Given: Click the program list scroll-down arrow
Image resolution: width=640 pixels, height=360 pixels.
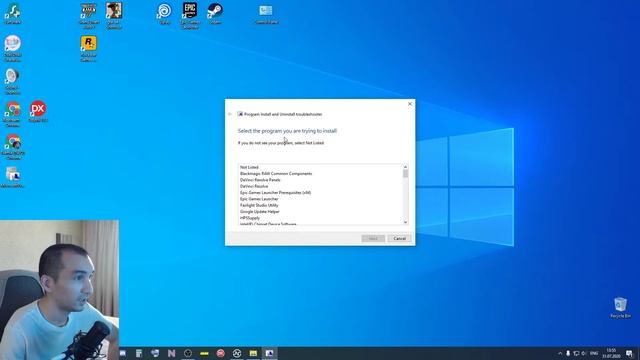Looking at the screenshot, I should 405,222.
